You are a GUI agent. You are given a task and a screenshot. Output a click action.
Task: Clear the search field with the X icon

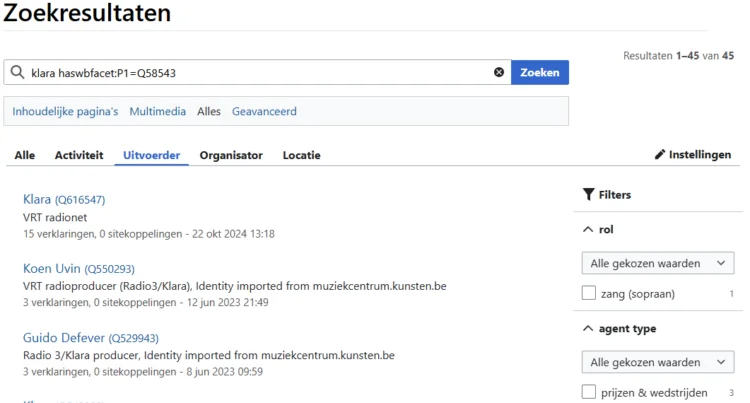pos(499,72)
